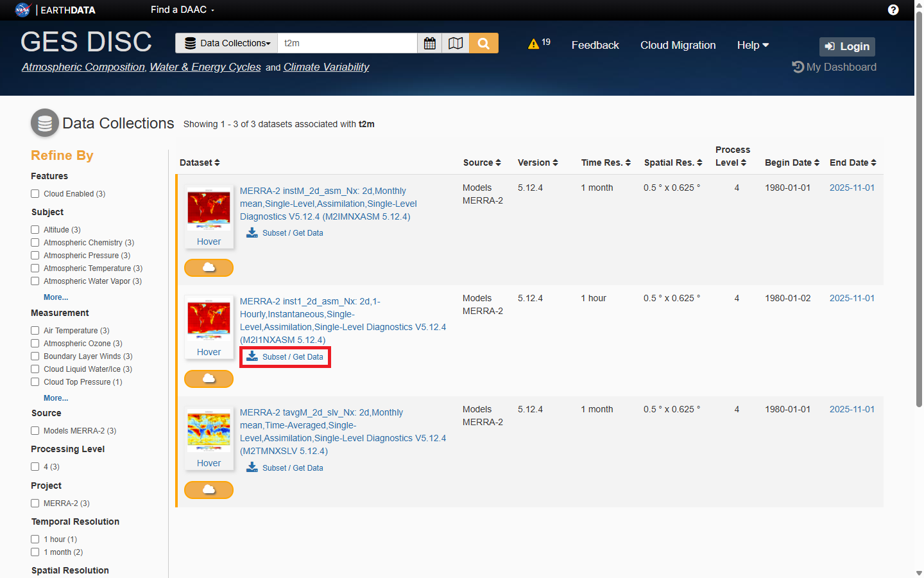924x578 pixels.
Task: Select Atmospheric Temperature filter checkbox
Action: click(35, 268)
